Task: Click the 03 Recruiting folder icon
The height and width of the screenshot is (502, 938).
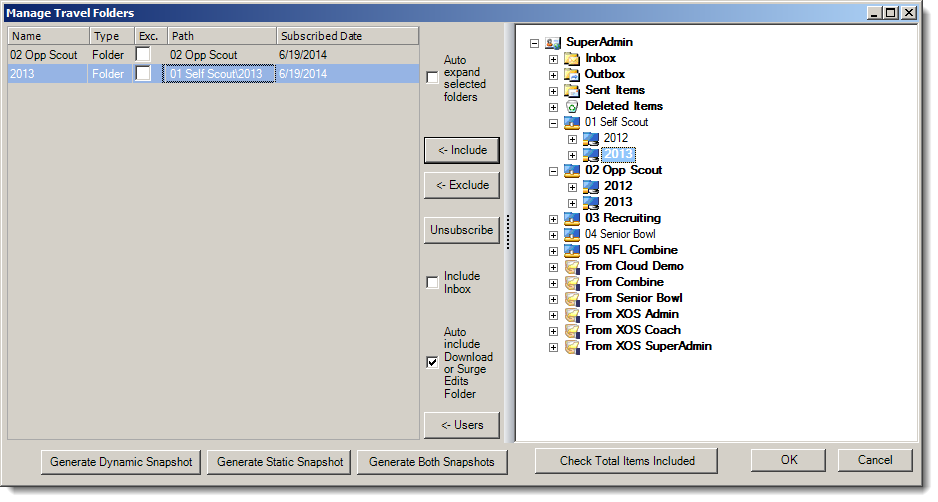Action: coord(572,218)
